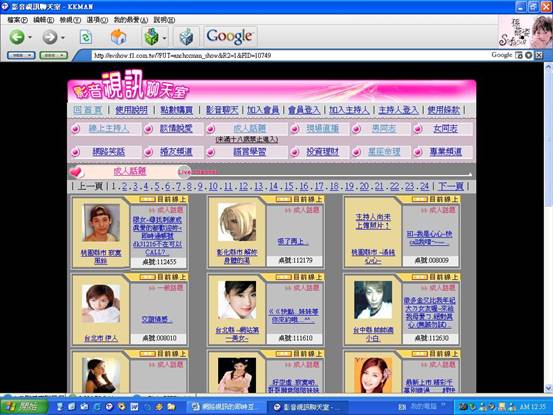Open the 我的最愛(A) menu
The width and height of the screenshot is (553, 415).
(x=130, y=20)
